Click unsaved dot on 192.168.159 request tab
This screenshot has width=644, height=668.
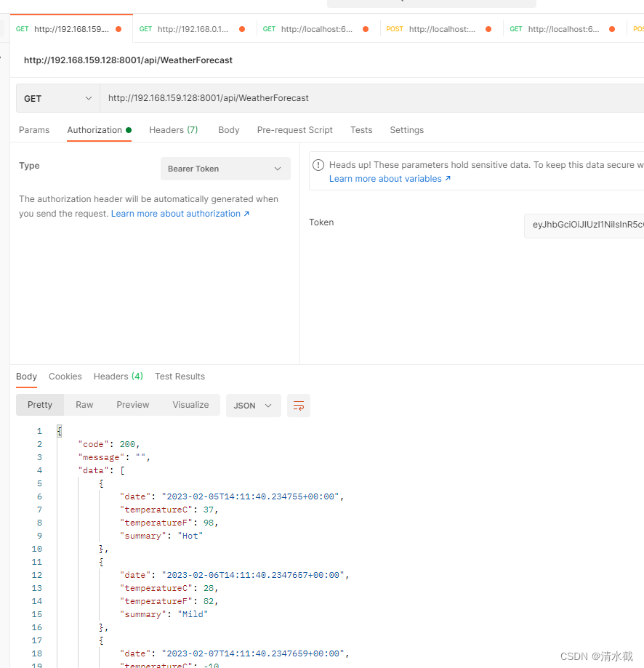pyautogui.click(x=118, y=29)
